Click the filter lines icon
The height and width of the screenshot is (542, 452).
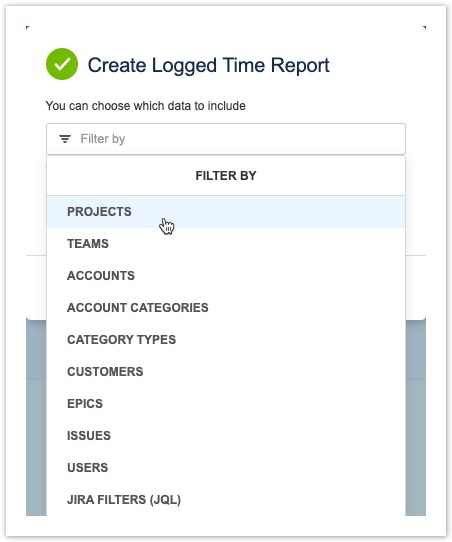[x=65, y=139]
